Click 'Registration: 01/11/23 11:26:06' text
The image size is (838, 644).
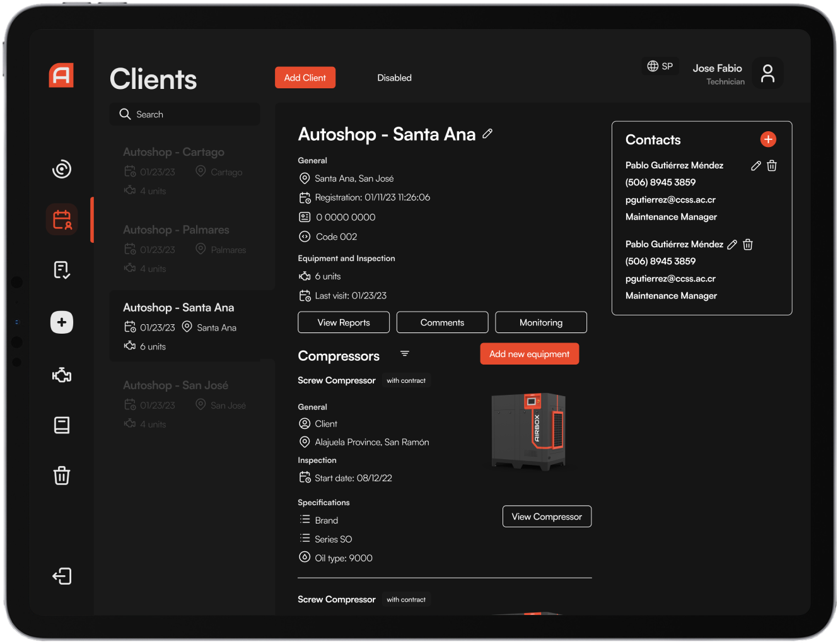(373, 197)
